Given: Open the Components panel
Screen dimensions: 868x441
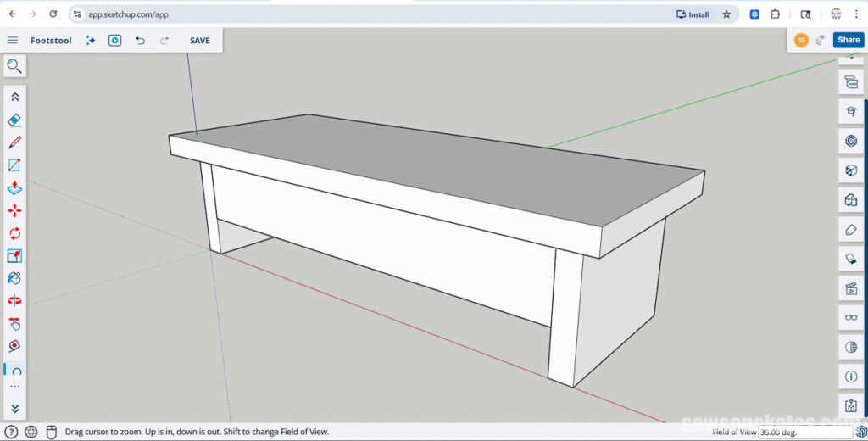Looking at the screenshot, I should [851, 142].
